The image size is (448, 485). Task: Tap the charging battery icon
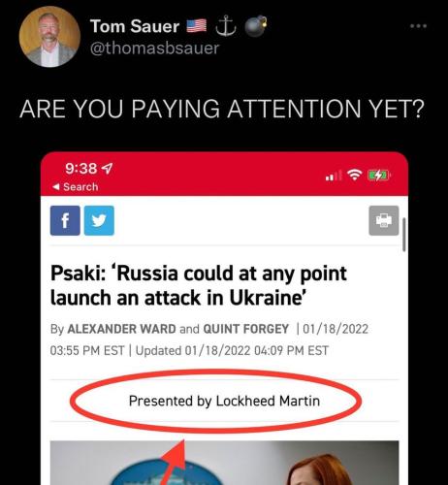[x=378, y=176]
